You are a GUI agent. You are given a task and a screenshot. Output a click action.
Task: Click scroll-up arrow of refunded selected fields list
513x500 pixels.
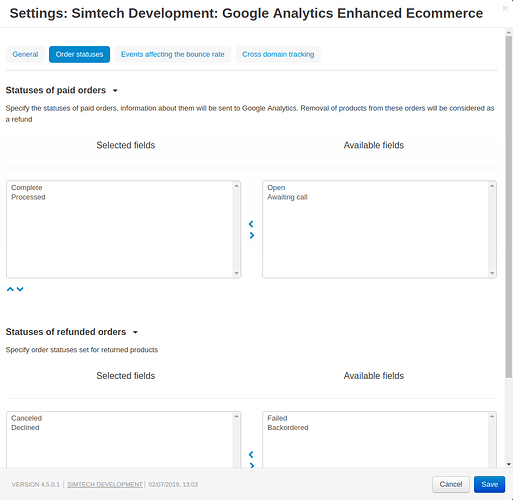pyautogui.click(x=236, y=416)
